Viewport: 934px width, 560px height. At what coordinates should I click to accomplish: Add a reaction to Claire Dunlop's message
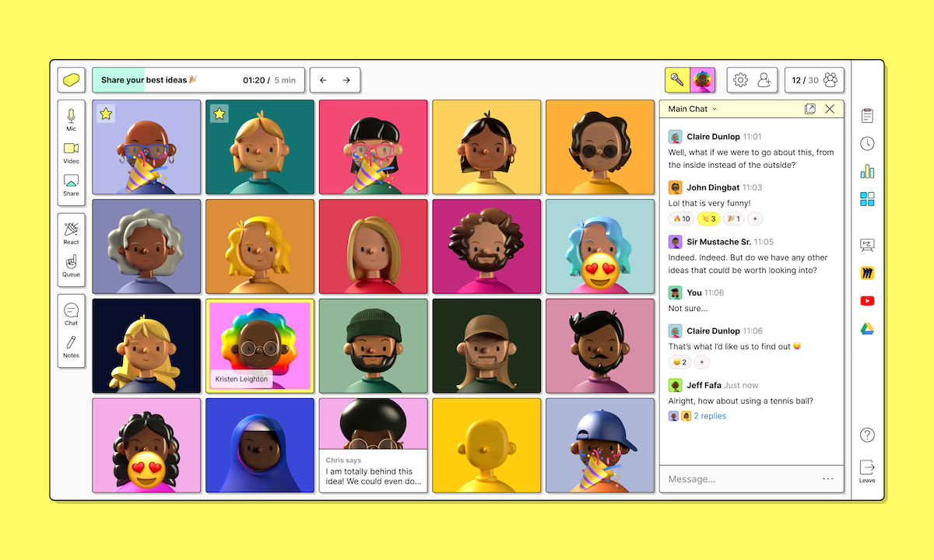[x=701, y=362]
